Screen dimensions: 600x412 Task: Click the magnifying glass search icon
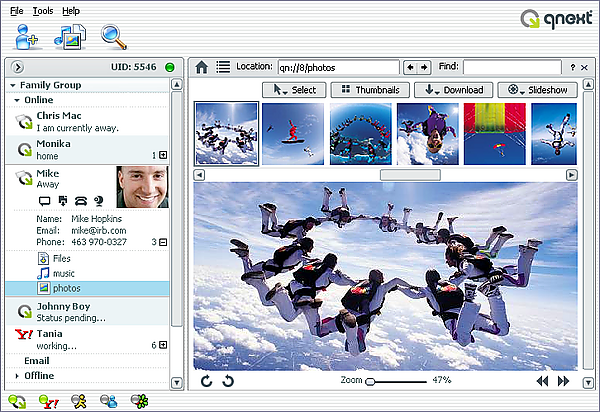pyautogui.click(x=114, y=37)
